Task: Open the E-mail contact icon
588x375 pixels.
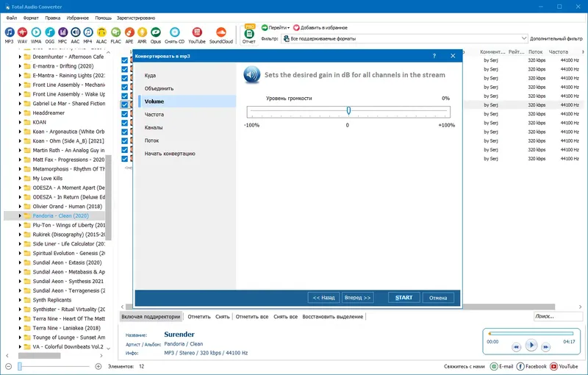Action: [494, 366]
